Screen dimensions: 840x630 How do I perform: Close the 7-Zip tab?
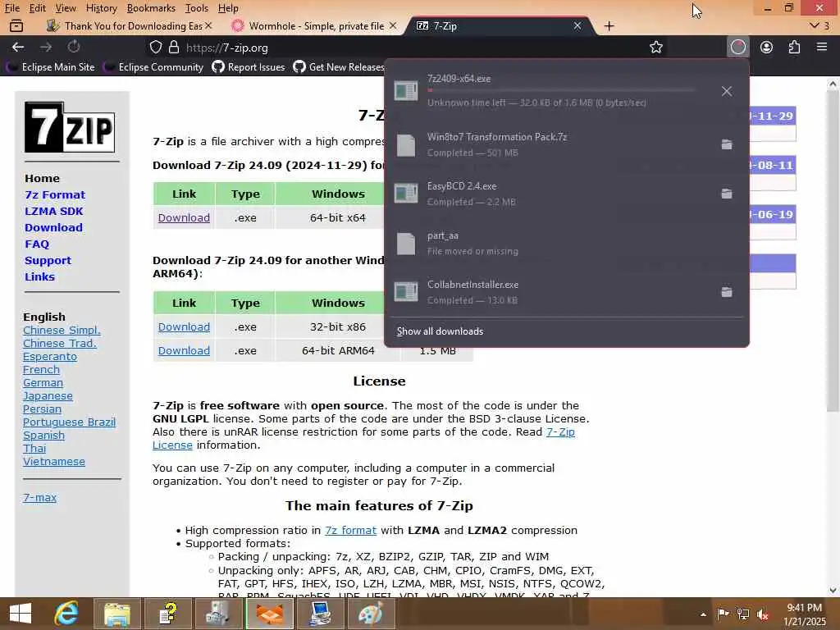pyautogui.click(x=577, y=25)
